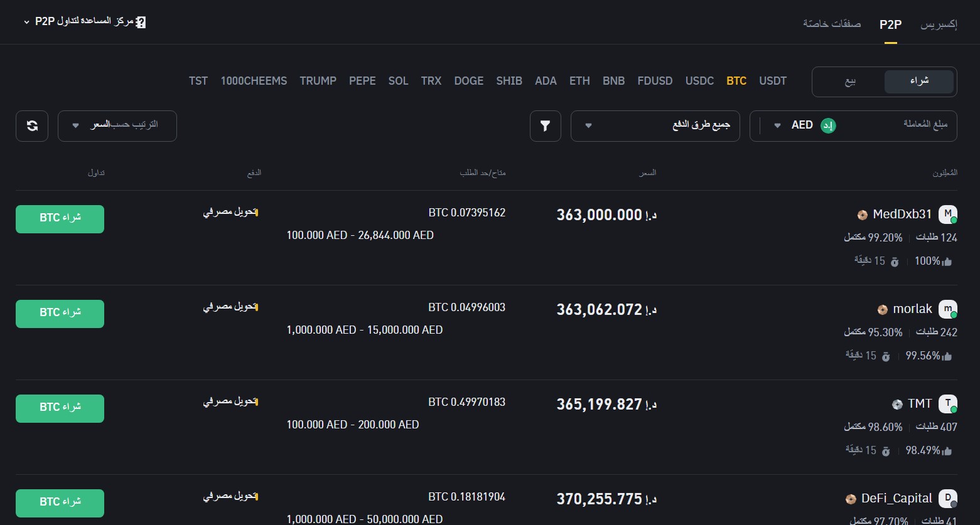Click thumbs-up icon next to 100% rating
Viewport: 980px width, 525px height.
coord(947,262)
